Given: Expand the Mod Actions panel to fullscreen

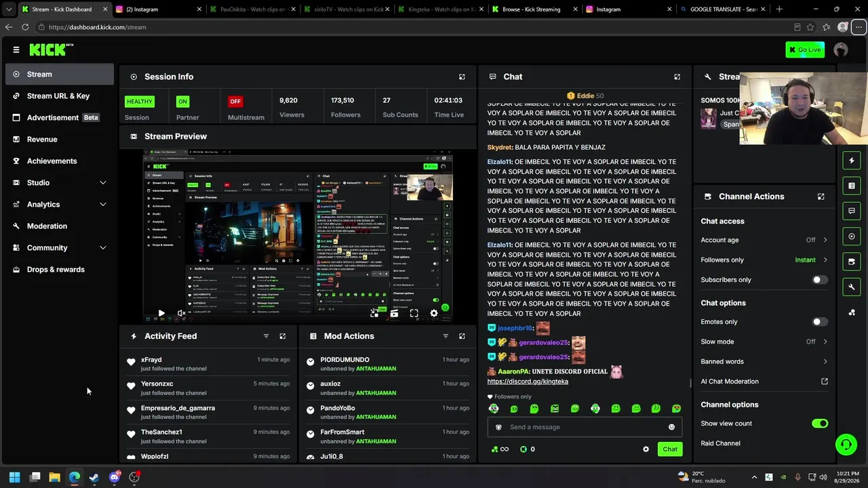Looking at the screenshot, I should pyautogui.click(x=462, y=336).
